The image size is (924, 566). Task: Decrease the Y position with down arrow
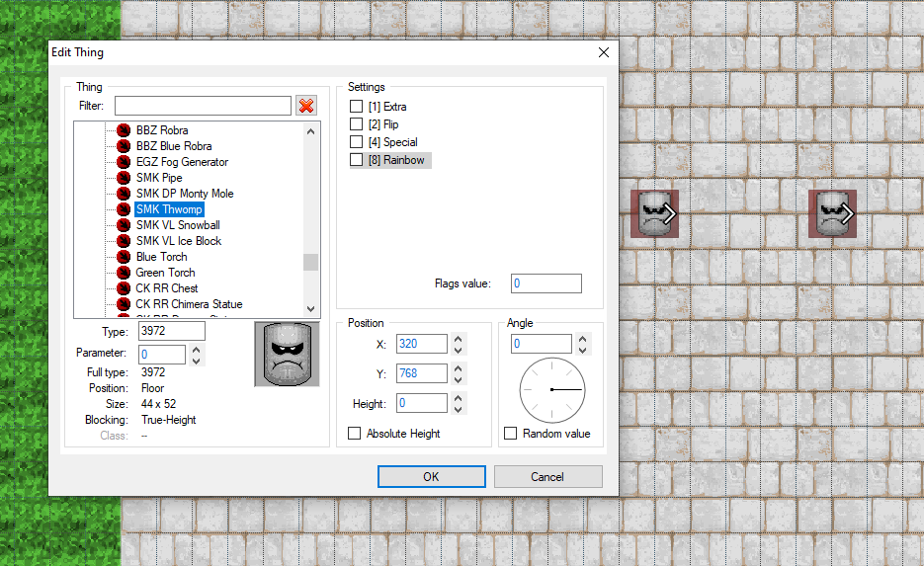click(458, 378)
